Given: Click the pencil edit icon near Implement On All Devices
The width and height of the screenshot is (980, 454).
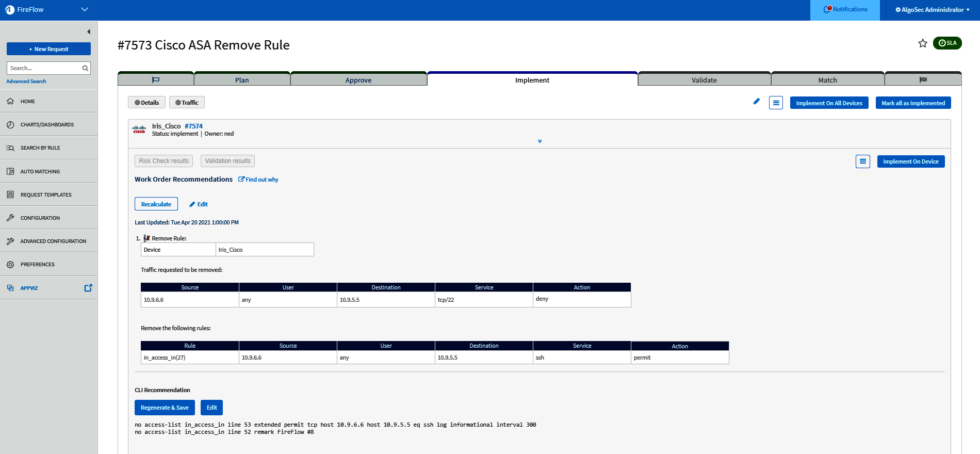Looking at the screenshot, I should pos(756,102).
